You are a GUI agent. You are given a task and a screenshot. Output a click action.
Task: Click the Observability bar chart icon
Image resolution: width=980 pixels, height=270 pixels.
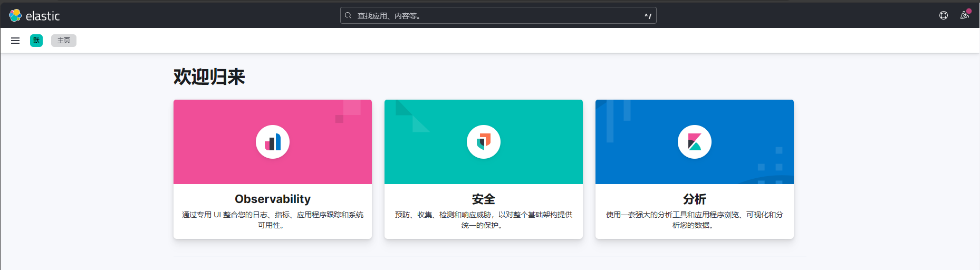click(x=273, y=142)
